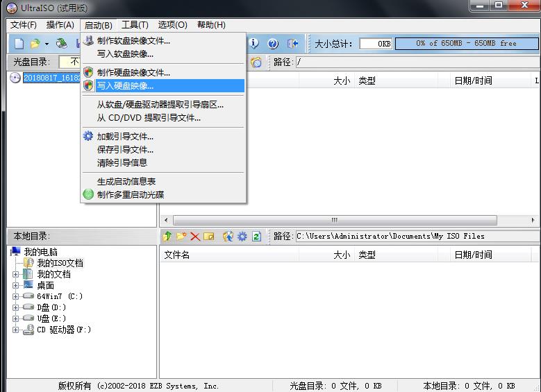Click the folder icon left of upper 路径
541x392 pixels.
[256, 62]
